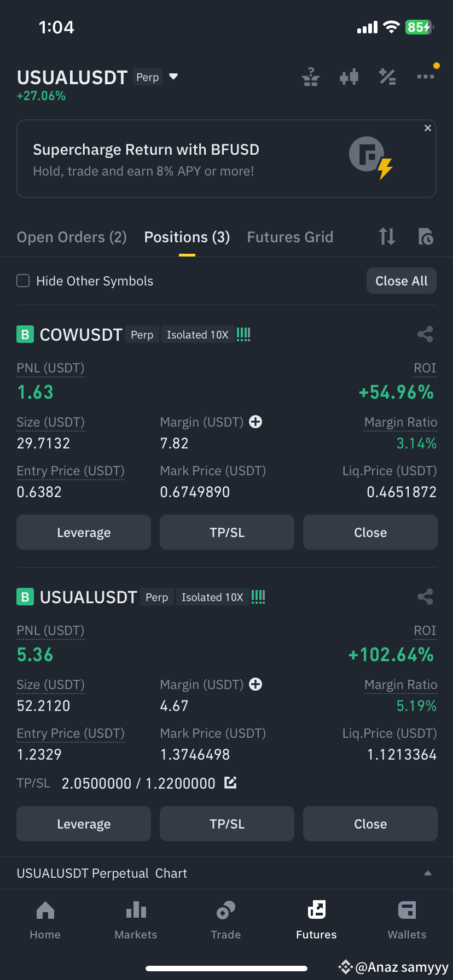Tap USUALUSDT PNL value 5.36
The image size is (453, 980).
coord(35,655)
